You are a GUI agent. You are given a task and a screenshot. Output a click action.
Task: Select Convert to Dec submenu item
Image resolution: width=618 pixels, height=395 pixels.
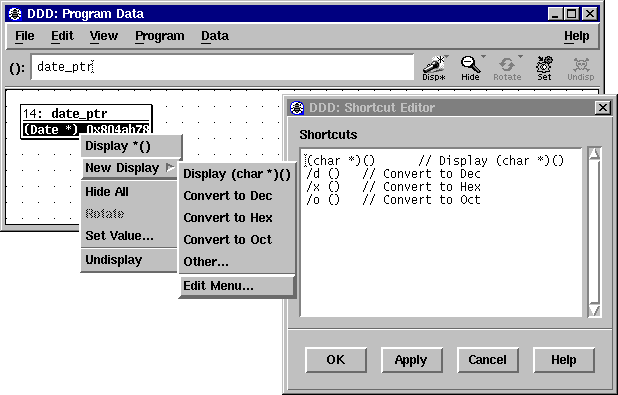[x=237, y=196]
